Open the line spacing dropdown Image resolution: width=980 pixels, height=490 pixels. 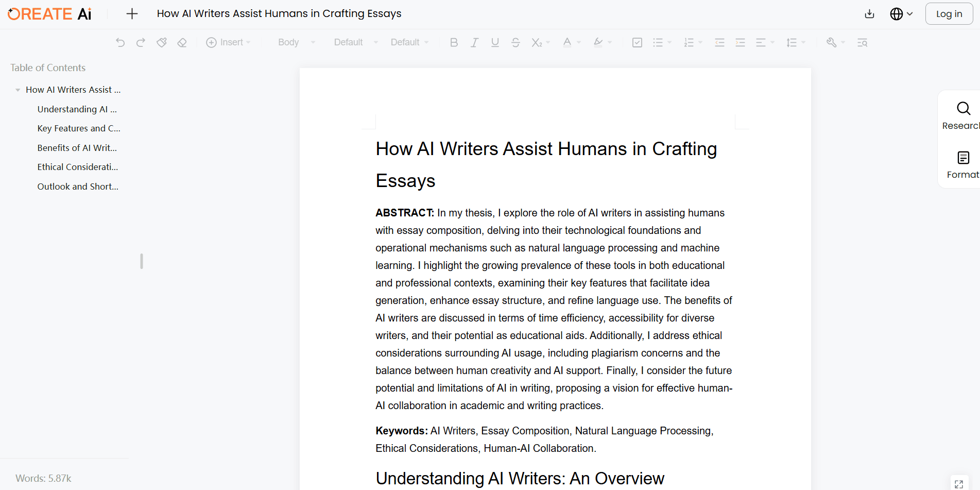pos(795,42)
